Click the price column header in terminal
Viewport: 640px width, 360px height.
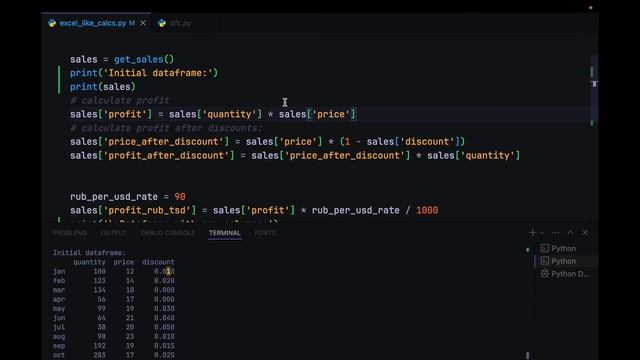(x=124, y=262)
